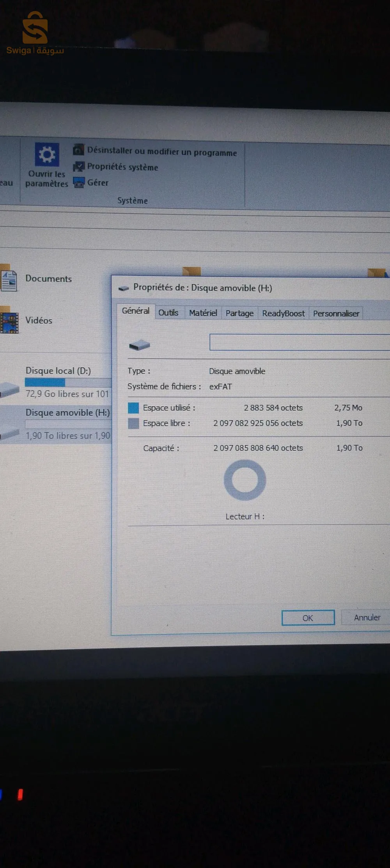This screenshot has height=868, width=390.
Task: Click the properties dialog title text
Action: coord(203,288)
